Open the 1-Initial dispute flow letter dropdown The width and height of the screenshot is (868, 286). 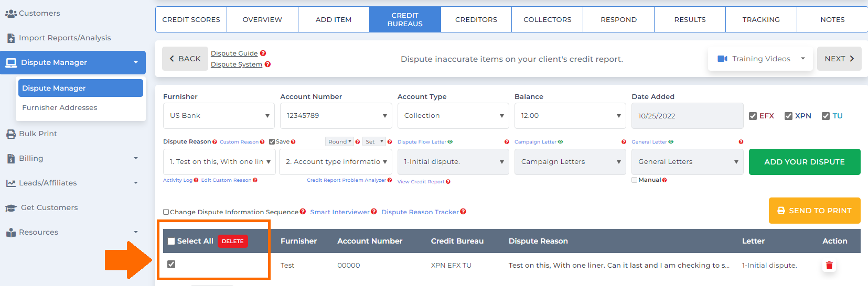pyautogui.click(x=453, y=162)
